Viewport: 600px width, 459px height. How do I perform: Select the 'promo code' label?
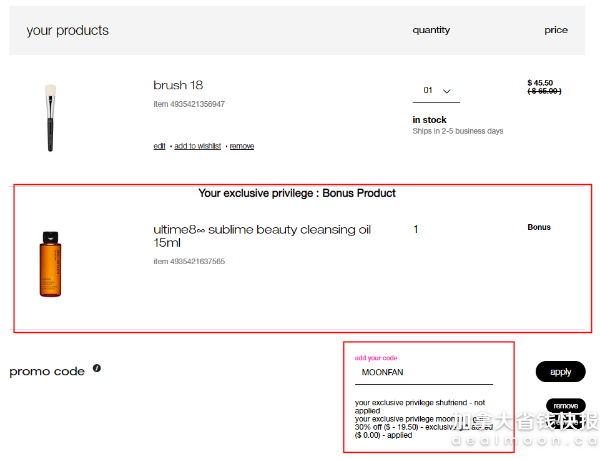pyautogui.click(x=47, y=371)
